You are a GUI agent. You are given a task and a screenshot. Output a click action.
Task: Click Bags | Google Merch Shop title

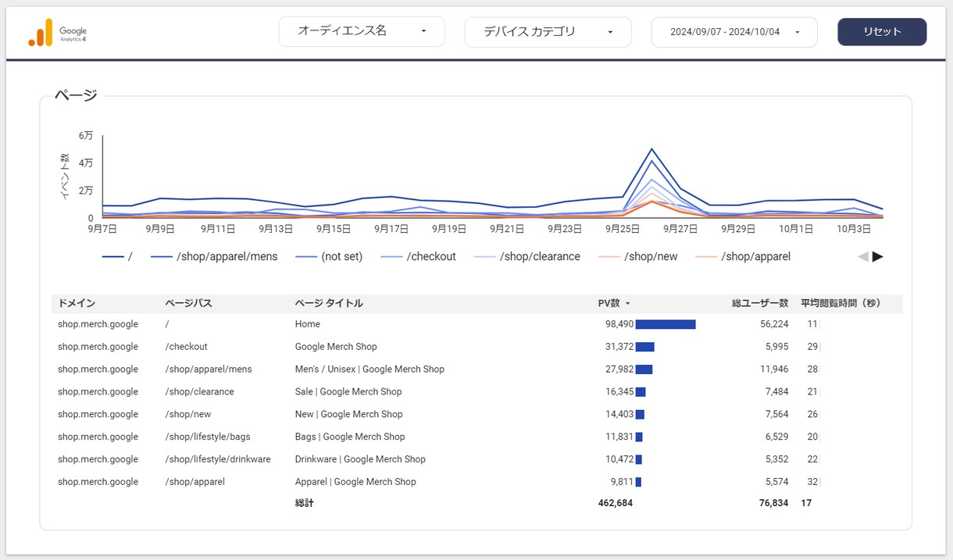[350, 437]
